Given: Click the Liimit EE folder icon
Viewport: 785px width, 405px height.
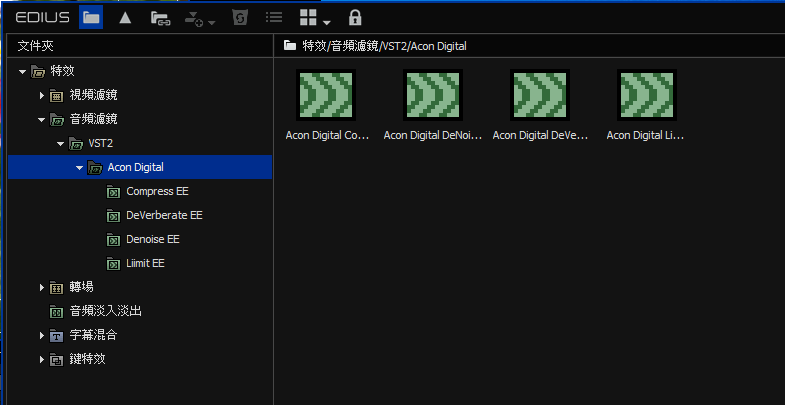Looking at the screenshot, I should click(x=114, y=264).
